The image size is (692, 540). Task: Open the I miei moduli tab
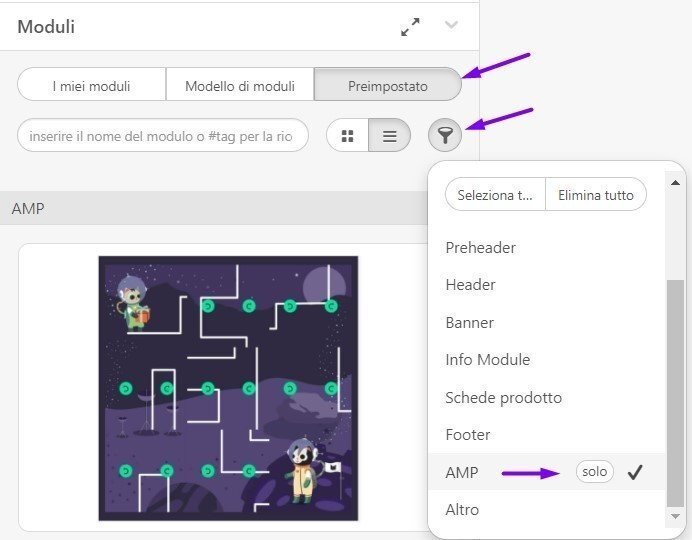[x=91, y=86]
